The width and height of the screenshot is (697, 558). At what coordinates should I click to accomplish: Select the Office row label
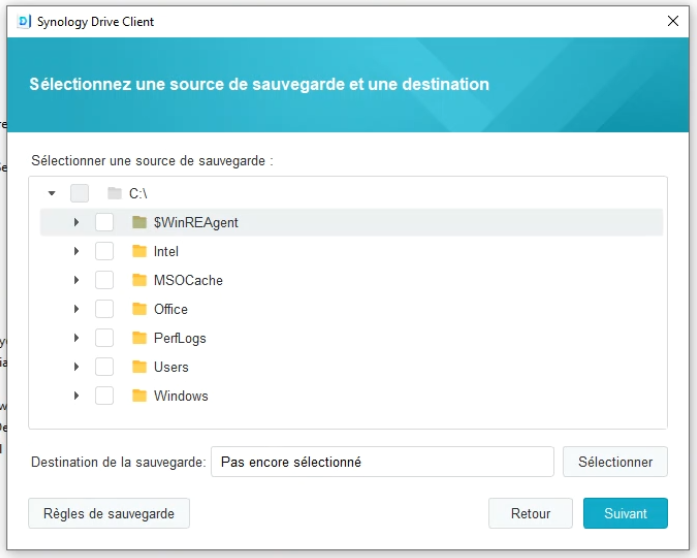click(x=171, y=309)
